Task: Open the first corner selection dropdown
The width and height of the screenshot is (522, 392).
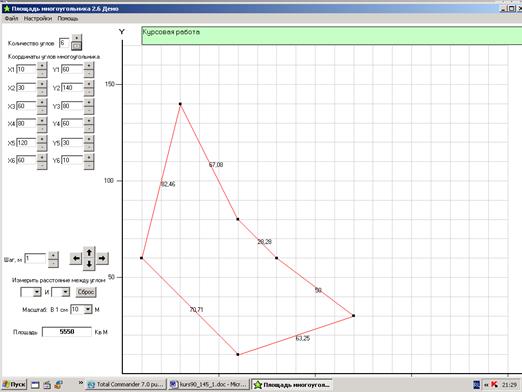Action: tap(31, 292)
